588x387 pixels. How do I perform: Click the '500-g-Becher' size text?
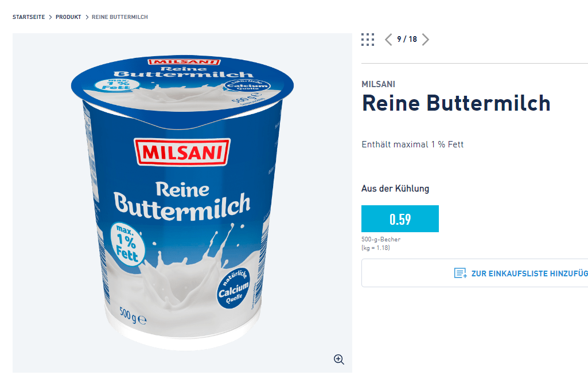[381, 240]
